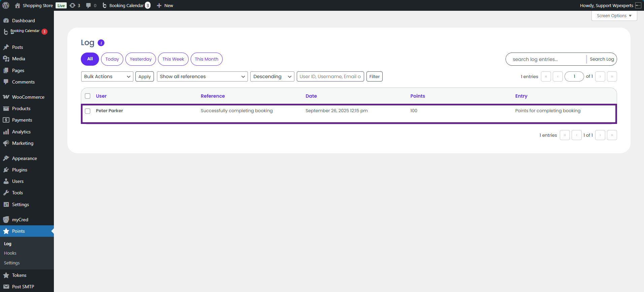Image resolution: width=644 pixels, height=292 pixels.
Task: Open the Show all references dropdown
Action: click(x=202, y=76)
